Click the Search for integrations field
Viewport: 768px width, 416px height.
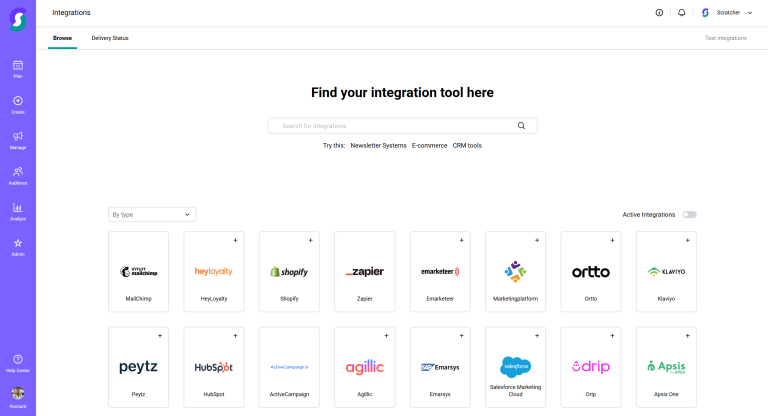pyautogui.click(x=395, y=126)
